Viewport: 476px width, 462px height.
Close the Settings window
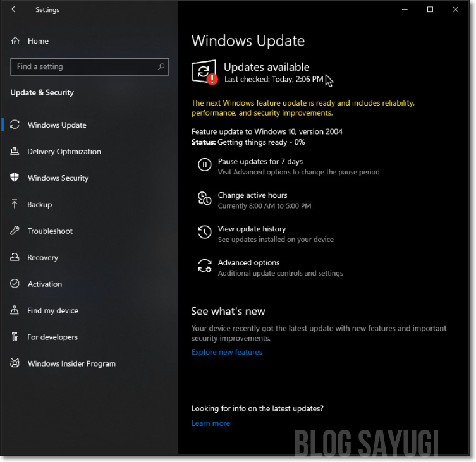[455, 9]
